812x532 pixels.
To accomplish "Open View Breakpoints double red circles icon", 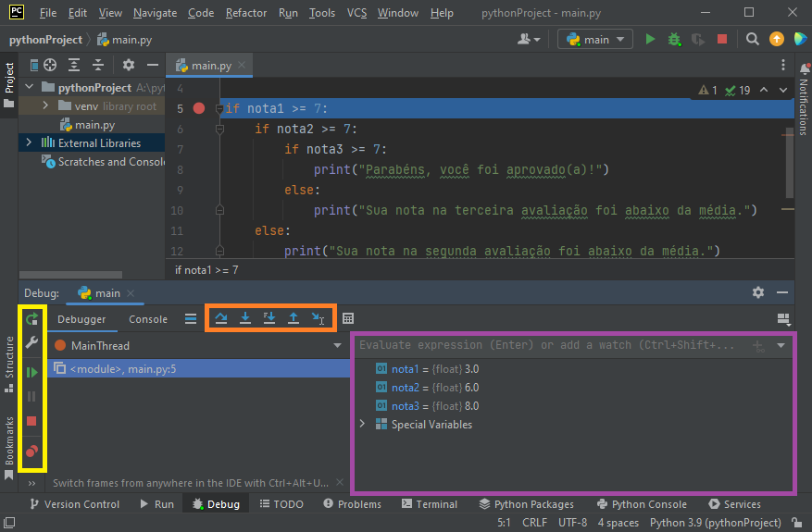I will coord(31,452).
